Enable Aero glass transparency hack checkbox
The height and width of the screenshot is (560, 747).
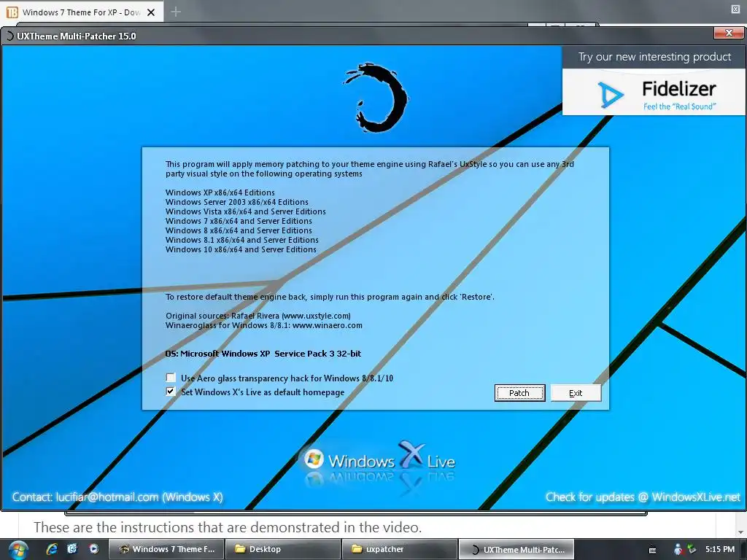(171, 378)
